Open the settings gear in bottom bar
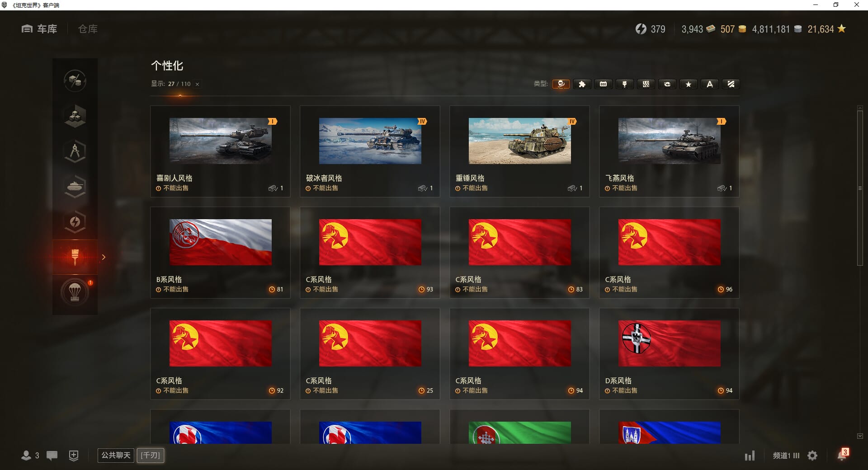Image resolution: width=868 pixels, height=470 pixels. tap(812, 456)
